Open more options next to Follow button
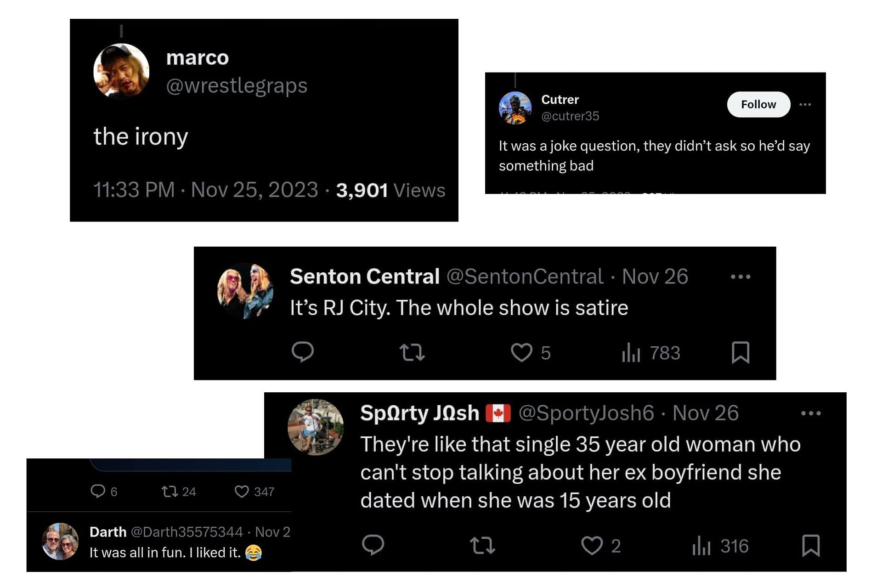Image resolution: width=882 pixels, height=588 pixels. (x=805, y=104)
